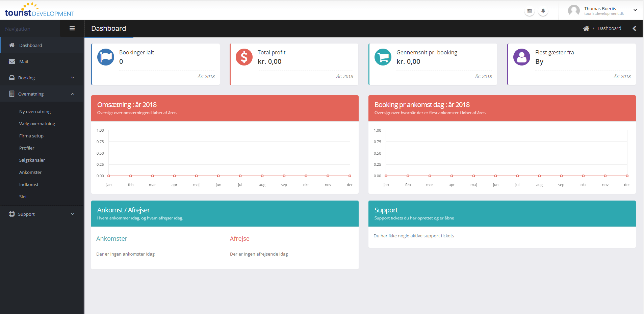Open the Salgskanaler submenu link
644x314 pixels.
(x=32, y=160)
